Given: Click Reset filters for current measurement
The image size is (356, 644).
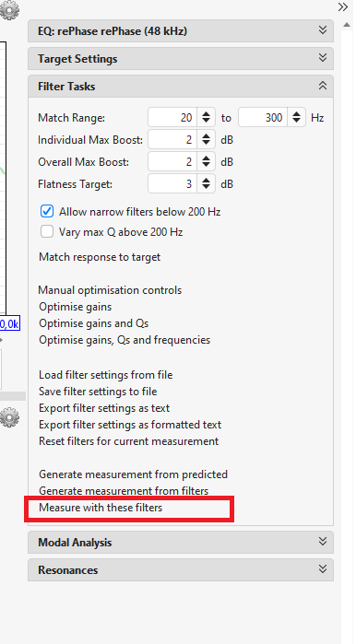Looking at the screenshot, I should (x=129, y=441).
